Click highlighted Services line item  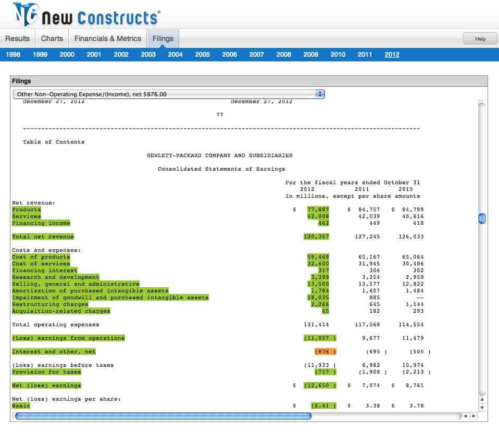click(27, 216)
